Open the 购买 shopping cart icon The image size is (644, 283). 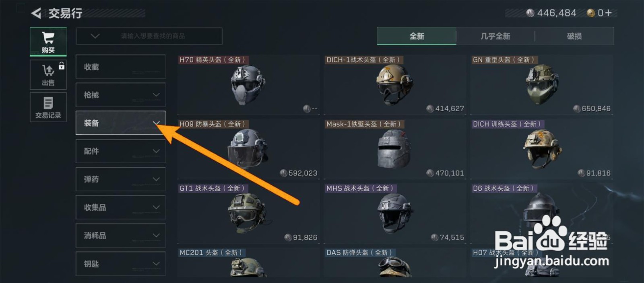(x=48, y=42)
